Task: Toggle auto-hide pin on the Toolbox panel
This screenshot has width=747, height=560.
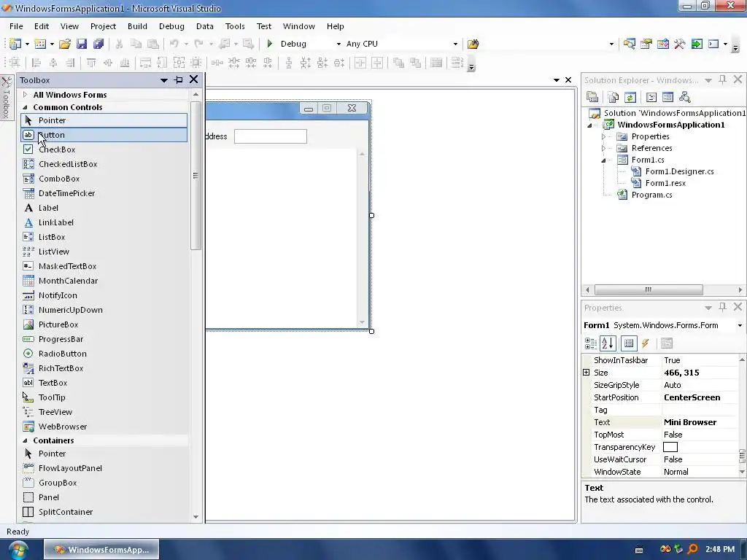Action: [x=179, y=80]
